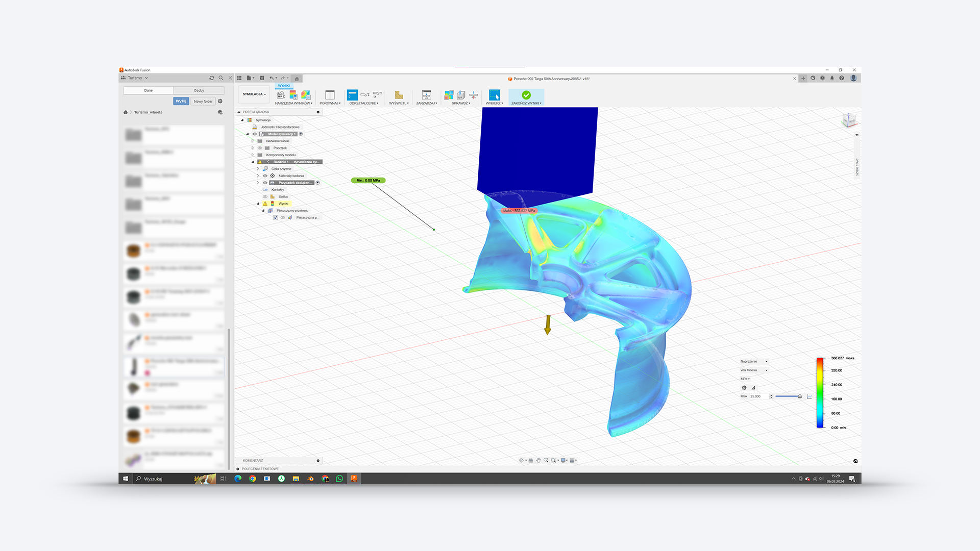The height and width of the screenshot is (551, 980).
Task: Click the Nowy folder button
Action: 203,102
